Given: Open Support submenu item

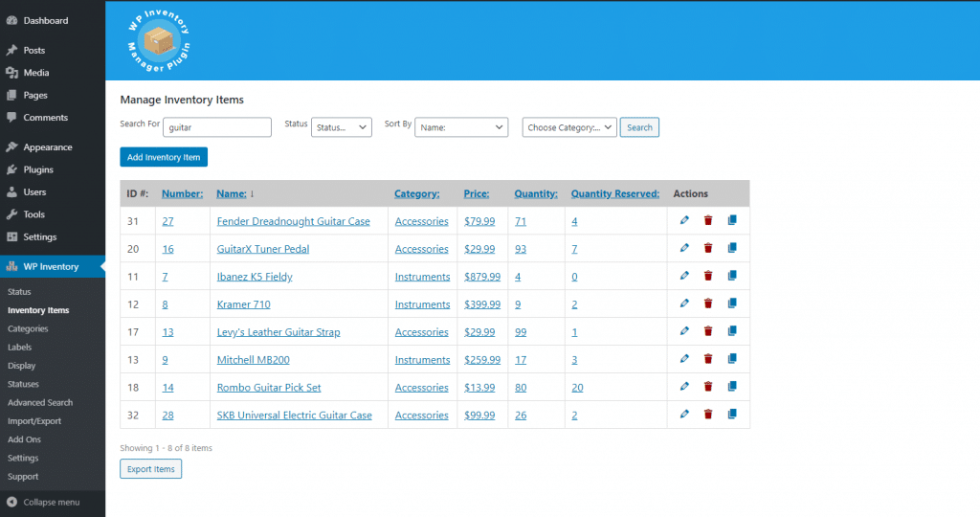Looking at the screenshot, I should pyautogui.click(x=23, y=477).
